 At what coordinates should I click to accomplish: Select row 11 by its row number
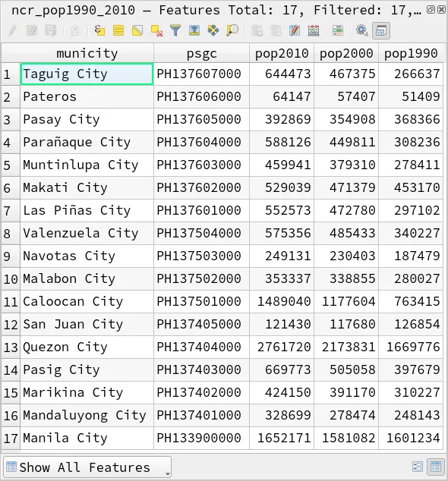pyautogui.click(x=11, y=301)
